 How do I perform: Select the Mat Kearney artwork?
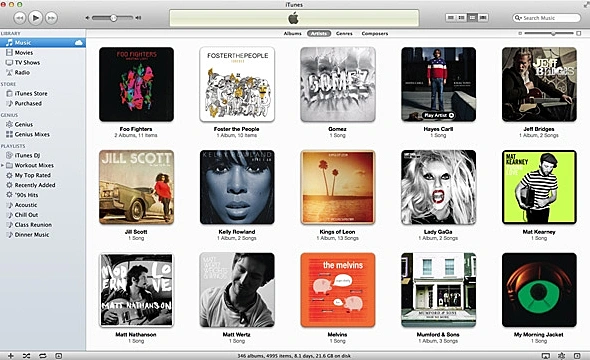pos(539,187)
